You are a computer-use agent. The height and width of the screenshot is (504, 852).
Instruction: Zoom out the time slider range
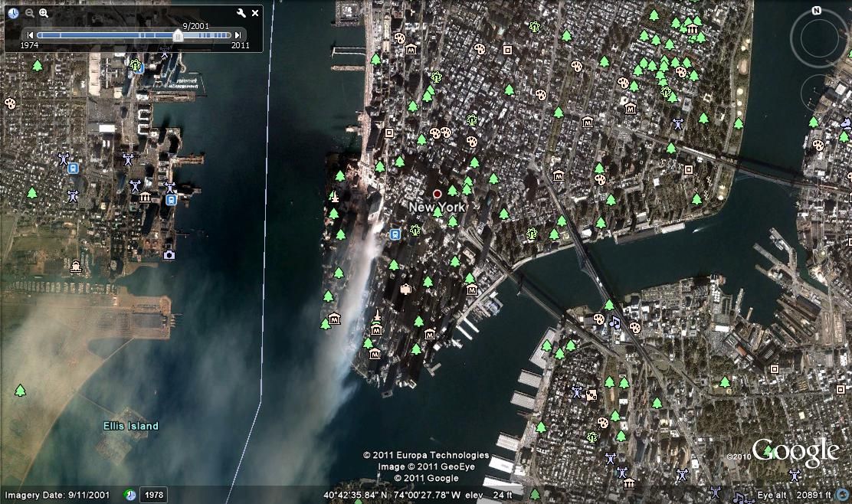30,13
